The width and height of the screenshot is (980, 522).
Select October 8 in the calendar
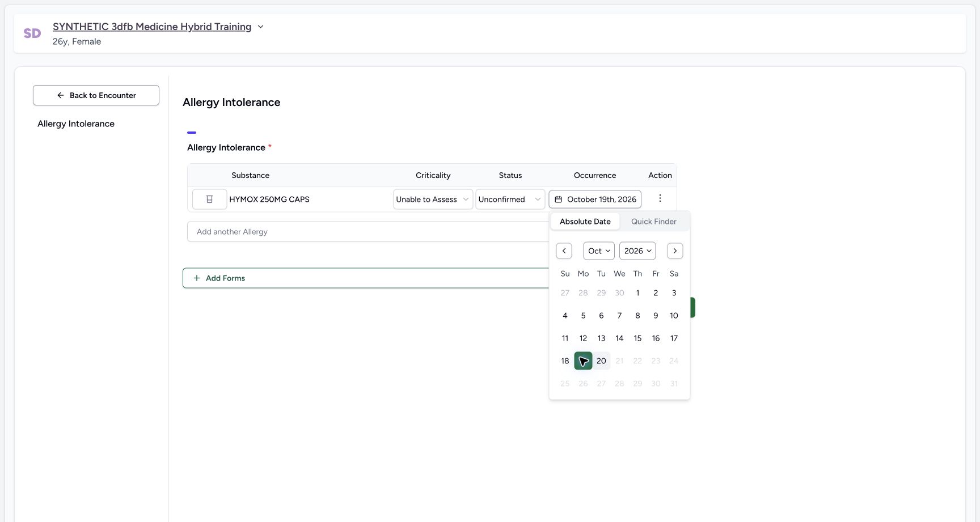click(637, 316)
